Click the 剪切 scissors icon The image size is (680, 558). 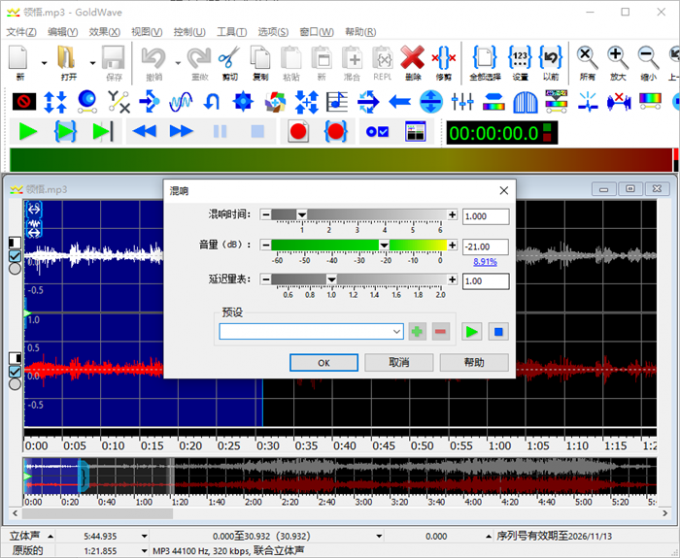[x=229, y=58]
